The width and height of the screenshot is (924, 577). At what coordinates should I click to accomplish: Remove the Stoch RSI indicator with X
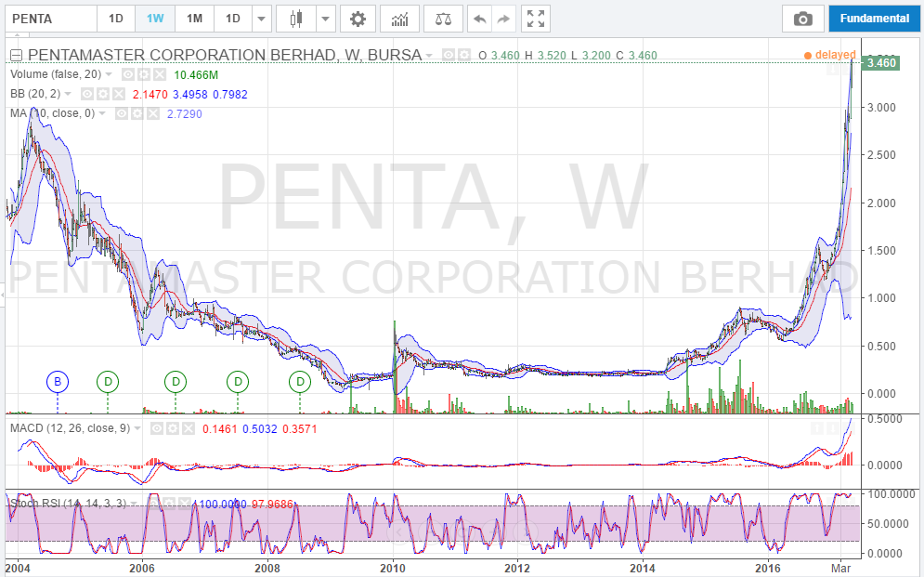pyautogui.click(x=187, y=504)
